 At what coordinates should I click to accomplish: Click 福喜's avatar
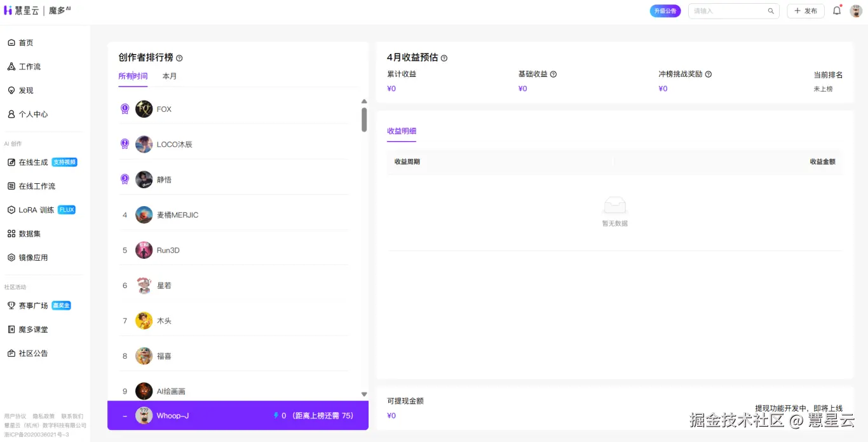[144, 356]
